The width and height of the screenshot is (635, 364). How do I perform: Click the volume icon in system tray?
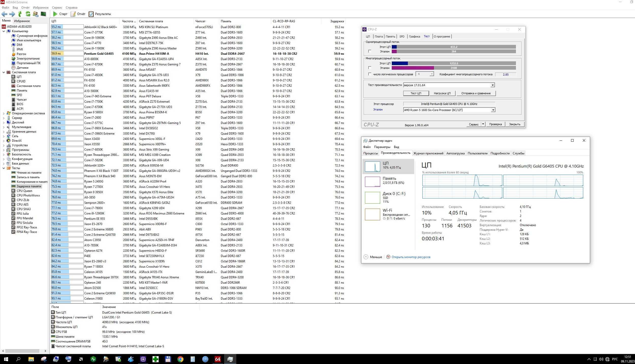pos(601,359)
